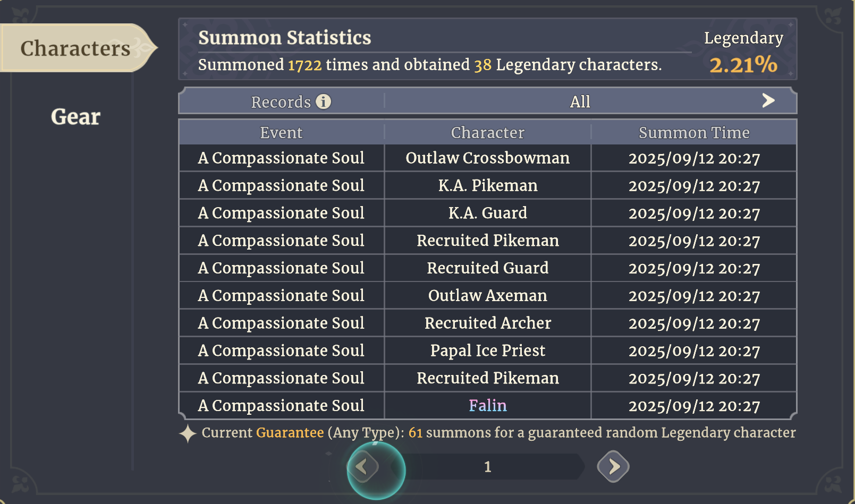
Task: Select the Recruited Archer record row
Action: pyautogui.click(x=487, y=323)
